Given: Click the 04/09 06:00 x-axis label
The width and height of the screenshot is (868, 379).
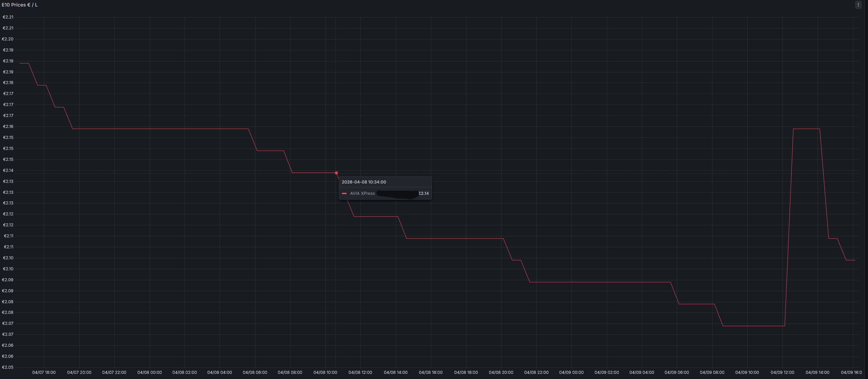Looking at the screenshot, I should pos(676,372).
